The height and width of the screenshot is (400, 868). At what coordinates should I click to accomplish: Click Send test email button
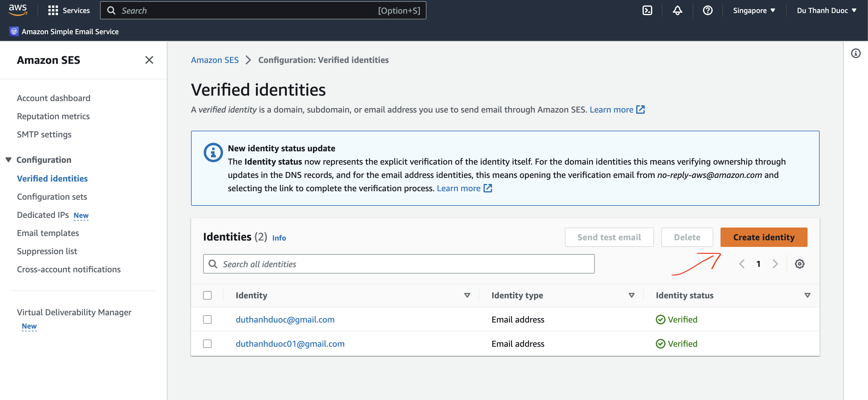pos(609,237)
